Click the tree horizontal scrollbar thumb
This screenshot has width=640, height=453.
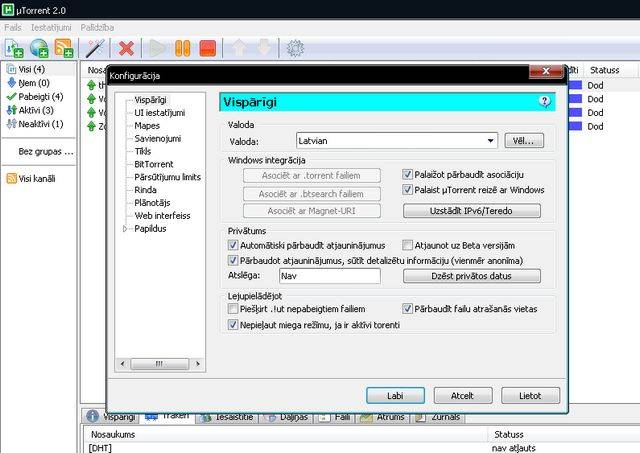click(160, 364)
